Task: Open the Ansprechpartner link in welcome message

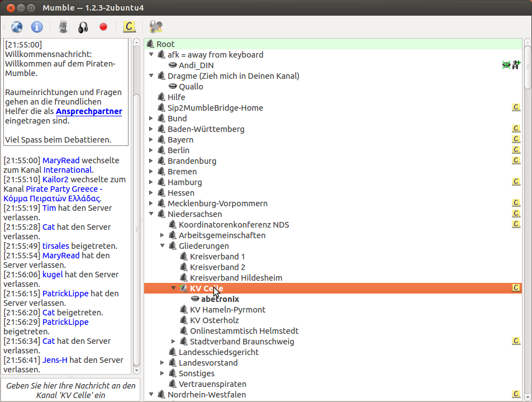Action: point(89,111)
